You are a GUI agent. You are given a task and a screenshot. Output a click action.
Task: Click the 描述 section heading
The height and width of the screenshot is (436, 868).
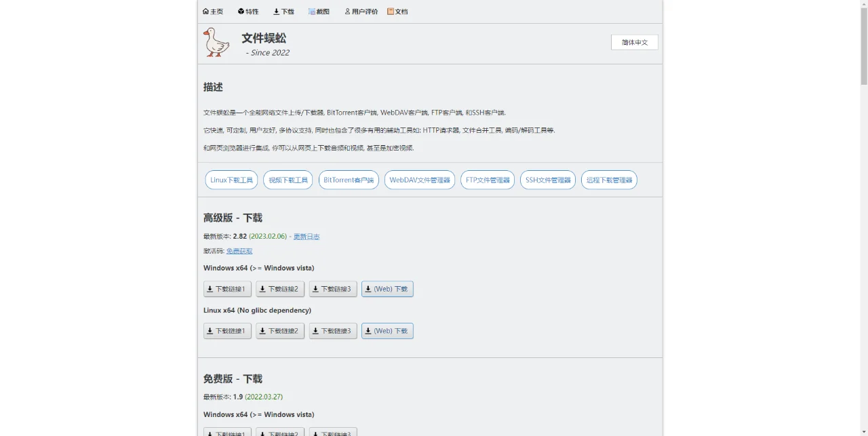(x=213, y=87)
